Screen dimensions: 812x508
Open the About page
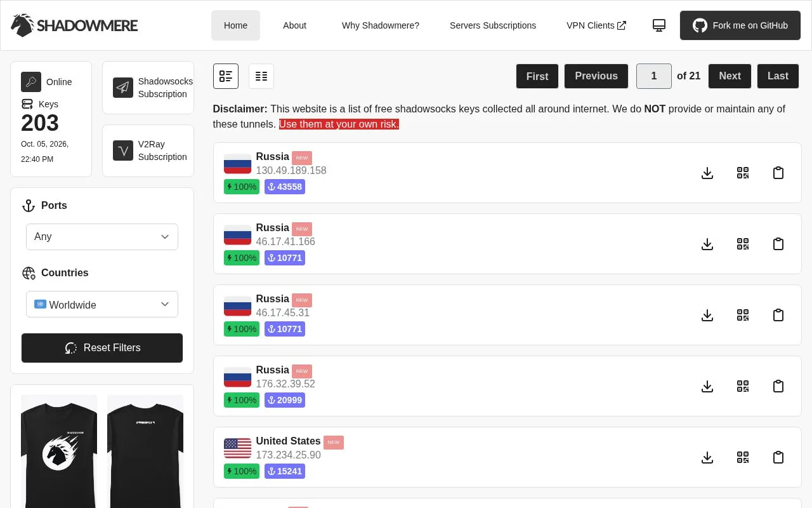pos(294,25)
